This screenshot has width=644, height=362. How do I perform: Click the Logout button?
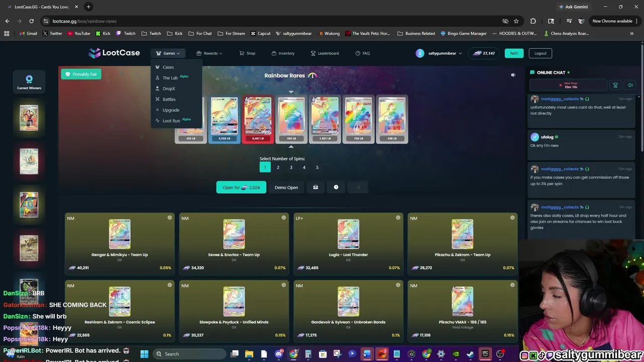(x=540, y=53)
